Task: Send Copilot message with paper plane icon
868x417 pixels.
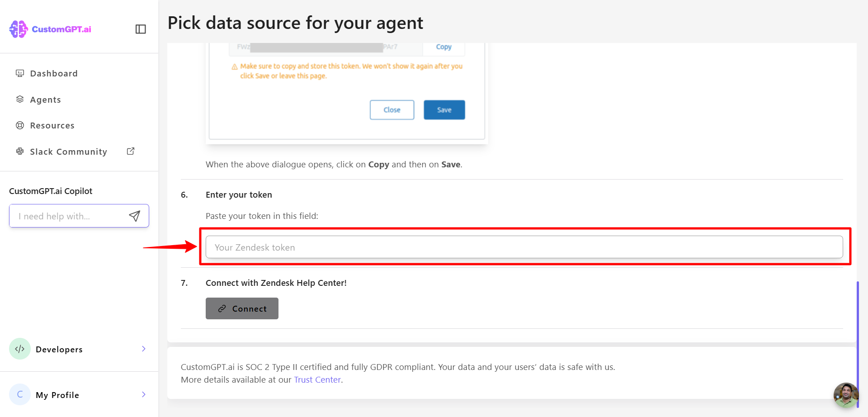Action: coord(135,216)
